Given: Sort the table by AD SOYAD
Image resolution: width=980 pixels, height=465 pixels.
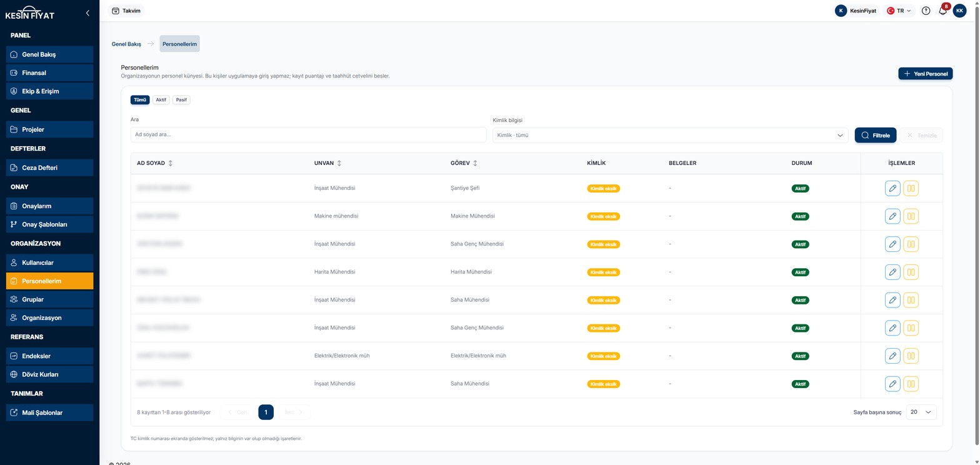Looking at the screenshot, I should [155, 163].
